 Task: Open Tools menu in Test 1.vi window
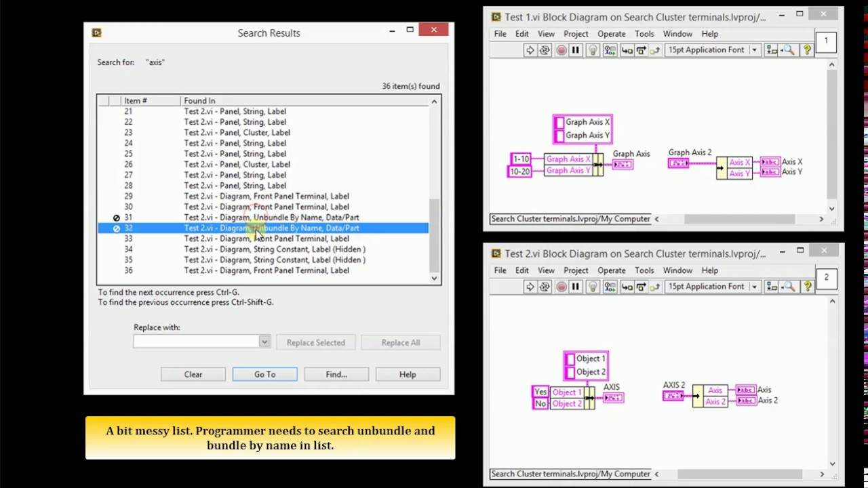644,34
